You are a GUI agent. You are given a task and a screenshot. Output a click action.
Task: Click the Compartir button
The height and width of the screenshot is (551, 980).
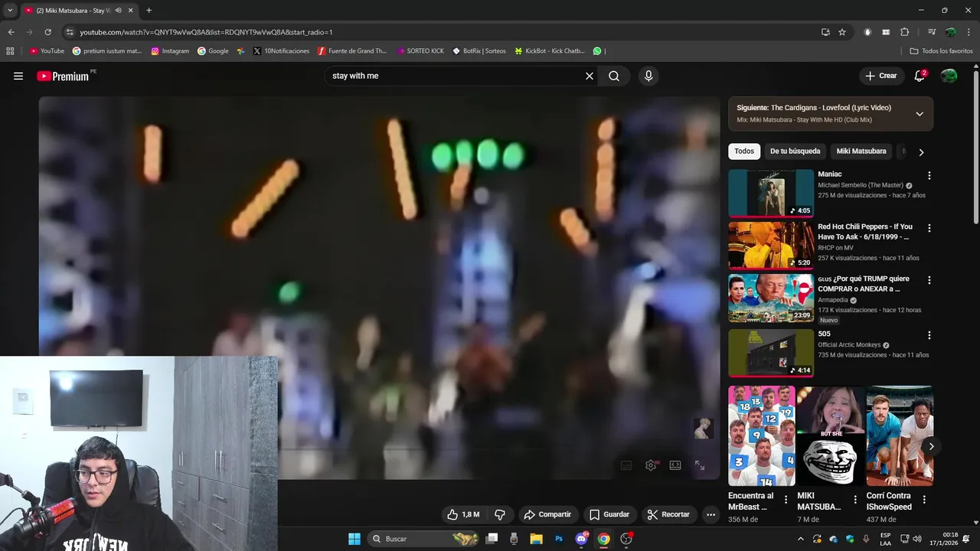547,514
